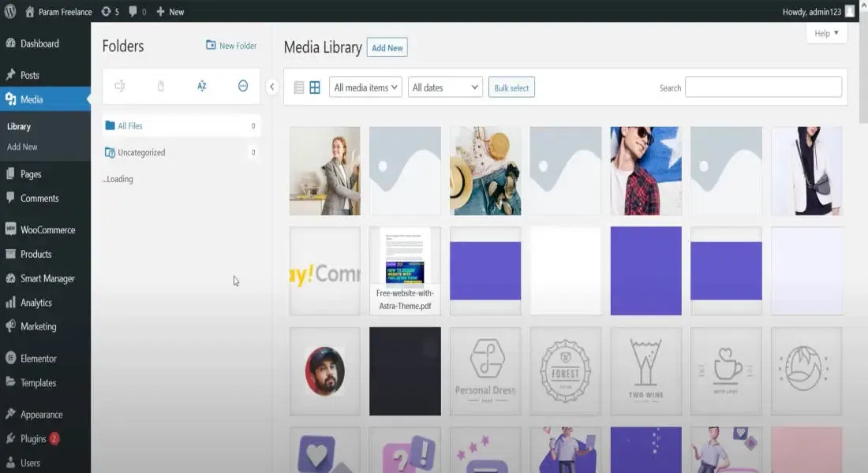Open the more options circle icon in Folders
This screenshot has height=473, width=868.
pyautogui.click(x=243, y=86)
